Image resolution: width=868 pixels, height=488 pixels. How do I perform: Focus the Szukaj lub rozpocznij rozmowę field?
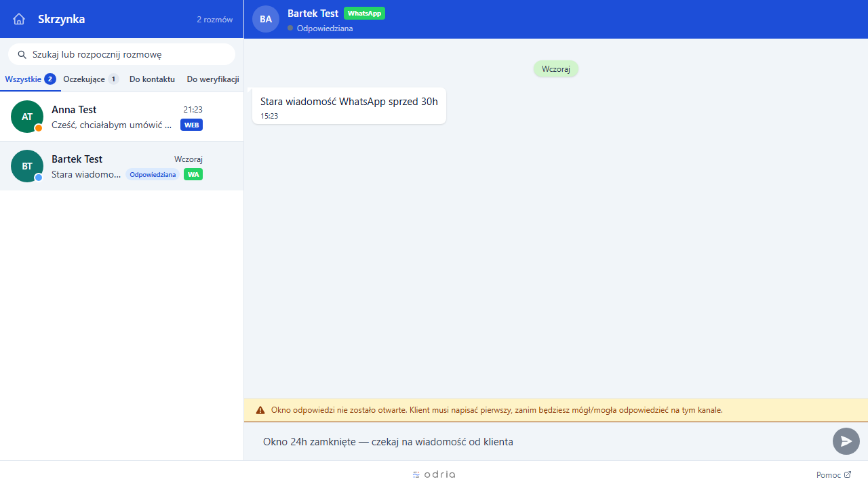(x=121, y=54)
